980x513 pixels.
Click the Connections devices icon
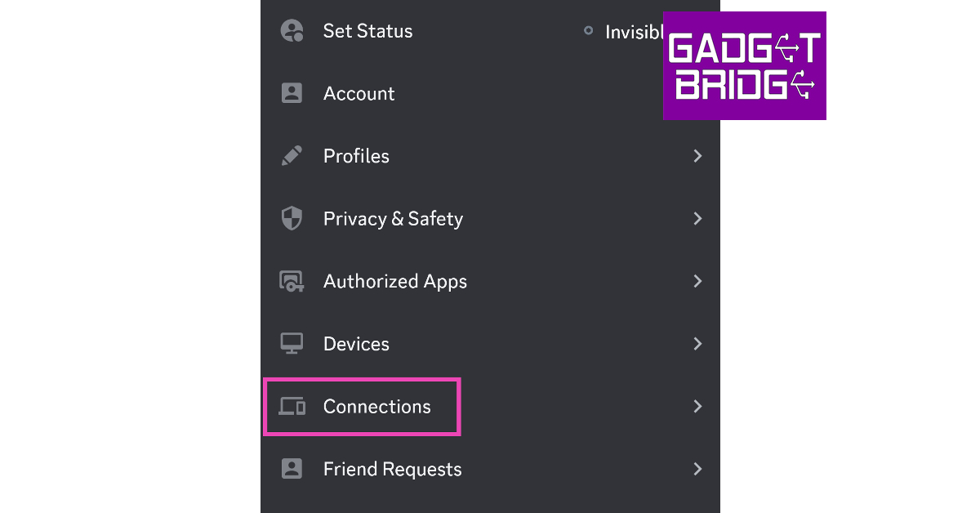tap(292, 406)
